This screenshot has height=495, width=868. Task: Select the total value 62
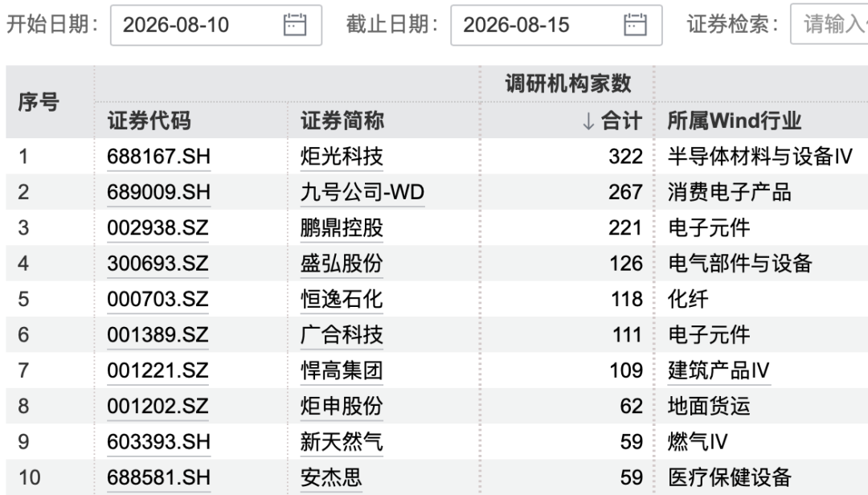tap(632, 407)
